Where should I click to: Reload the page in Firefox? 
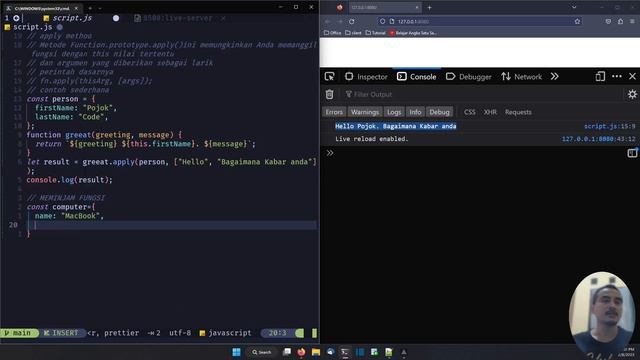pyautogui.click(x=351, y=21)
